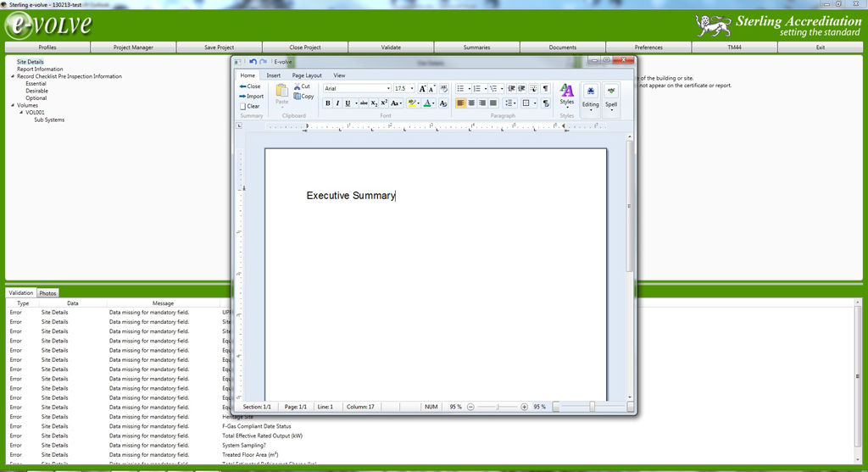
Task: Decrease paragraph indent
Action: [511, 88]
